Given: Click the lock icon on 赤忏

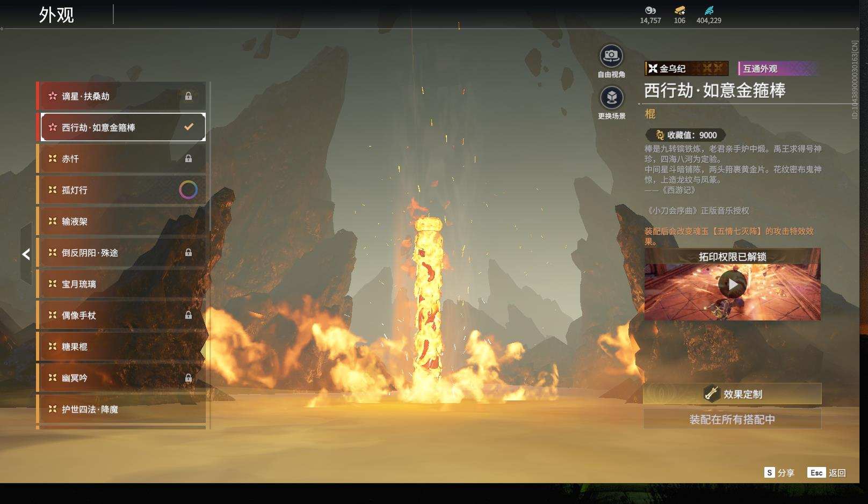Looking at the screenshot, I should (189, 158).
